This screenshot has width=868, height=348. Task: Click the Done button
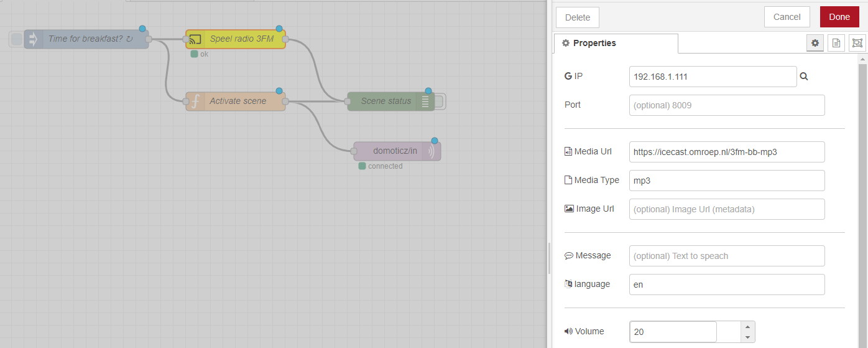(839, 17)
